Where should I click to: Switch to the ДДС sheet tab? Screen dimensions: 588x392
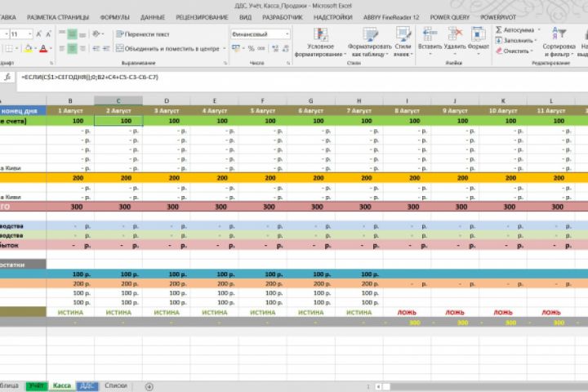[x=87, y=385]
